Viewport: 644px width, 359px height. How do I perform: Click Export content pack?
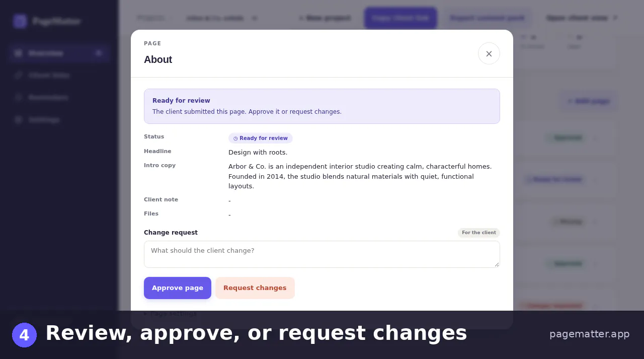click(487, 18)
